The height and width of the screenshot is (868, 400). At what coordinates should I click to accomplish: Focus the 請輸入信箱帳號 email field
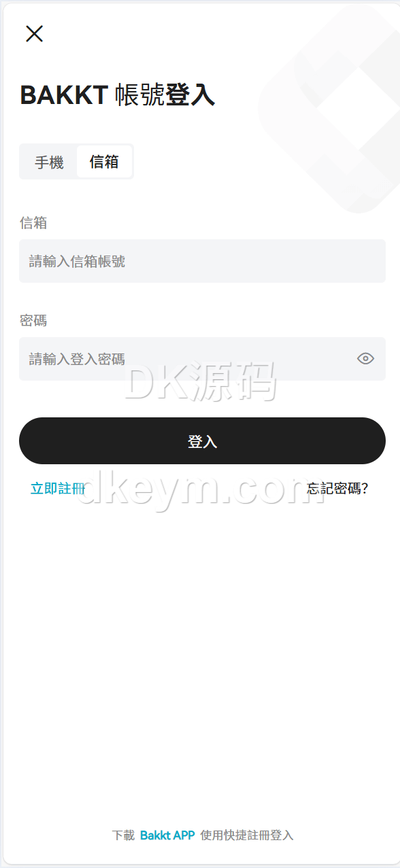[x=202, y=261]
